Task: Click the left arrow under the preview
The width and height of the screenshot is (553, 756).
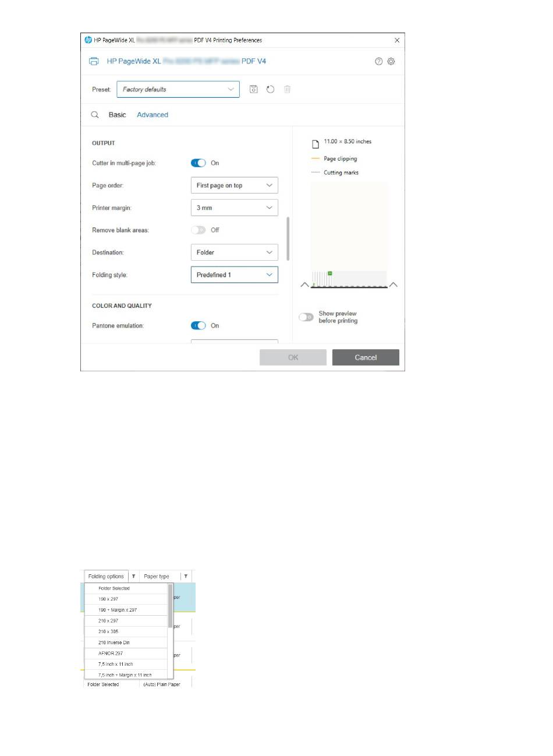Action: (304, 285)
